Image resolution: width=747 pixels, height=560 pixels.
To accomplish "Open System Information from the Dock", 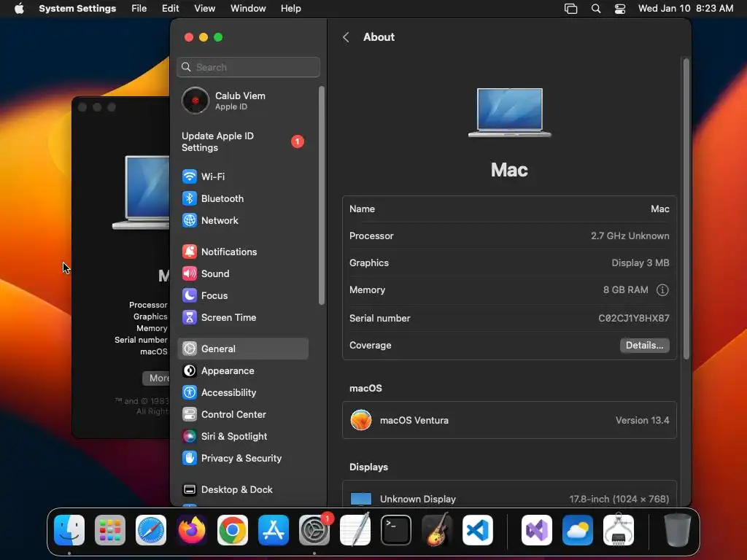I will coord(619,530).
